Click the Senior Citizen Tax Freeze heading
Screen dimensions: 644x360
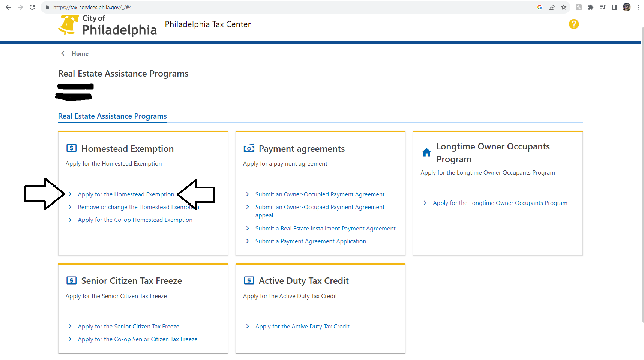pos(132,281)
